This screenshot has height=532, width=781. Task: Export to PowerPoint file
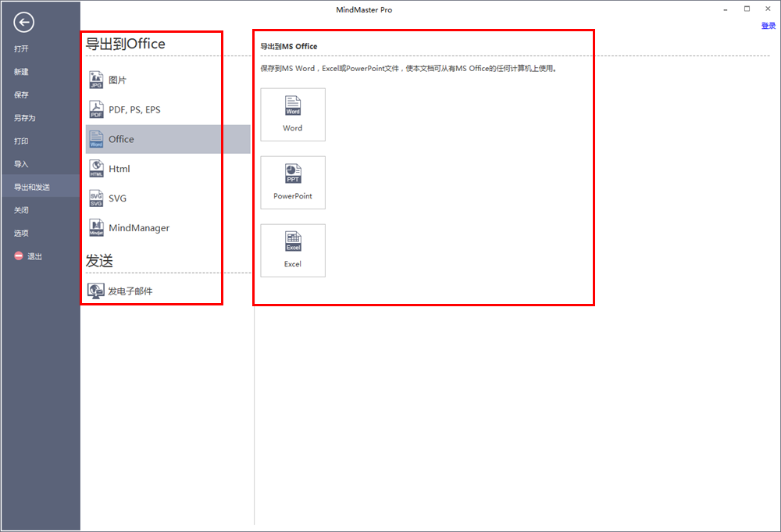click(x=293, y=182)
